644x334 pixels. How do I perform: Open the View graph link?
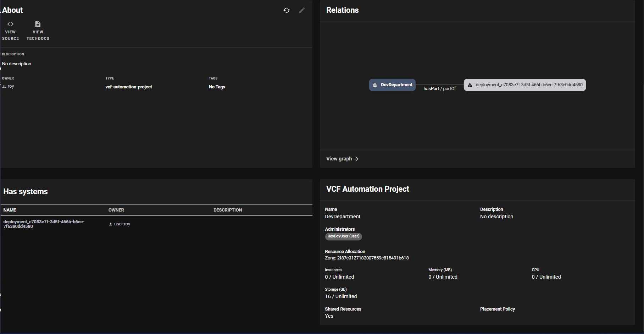(x=342, y=159)
